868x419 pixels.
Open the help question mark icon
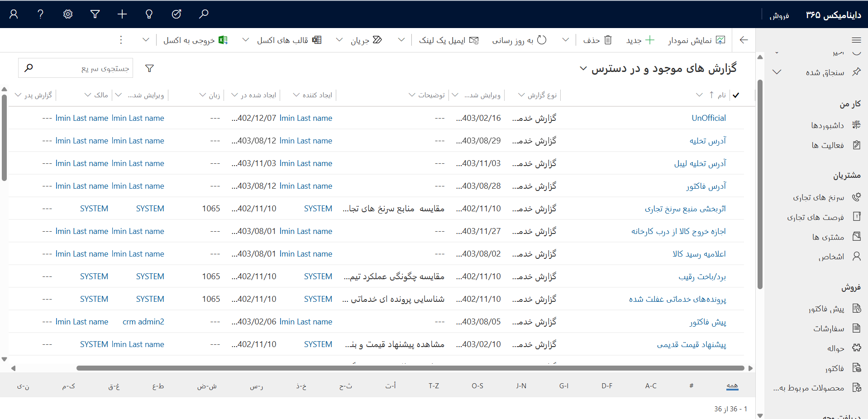41,14
